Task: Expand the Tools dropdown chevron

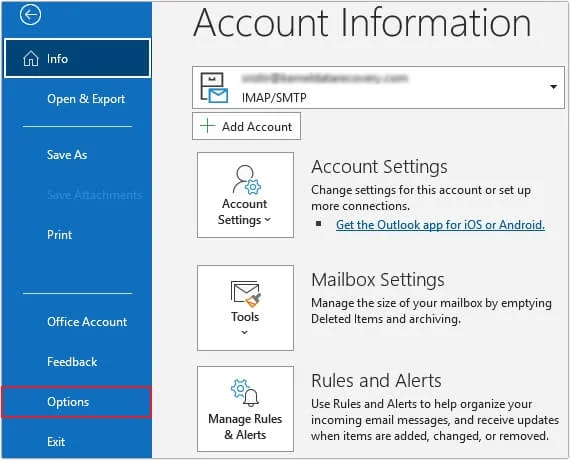Action: click(245, 332)
